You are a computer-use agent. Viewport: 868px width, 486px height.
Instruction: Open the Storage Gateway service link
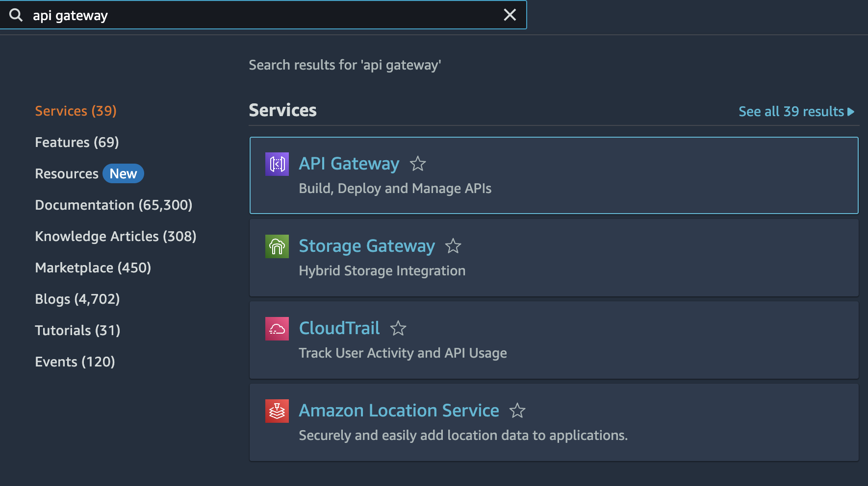[367, 246]
